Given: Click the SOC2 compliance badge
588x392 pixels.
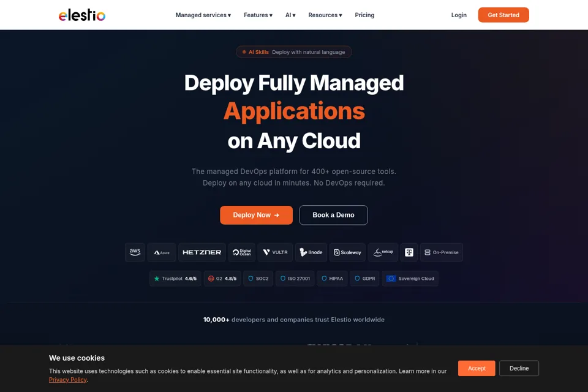Looking at the screenshot, I should click(x=258, y=279).
